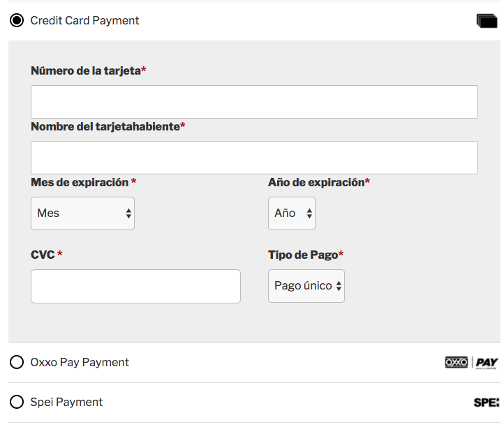Click the Oxxo Pay Payment label text

click(x=80, y=362)
